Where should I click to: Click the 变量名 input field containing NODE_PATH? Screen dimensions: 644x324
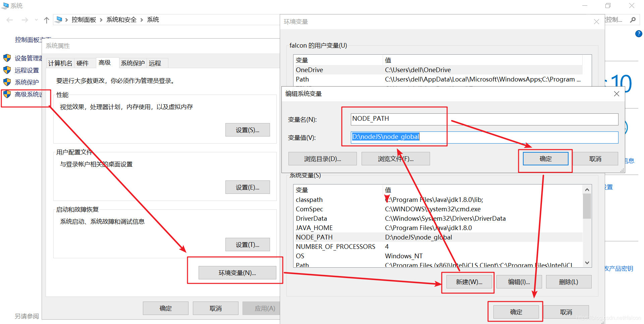tap(484, 119)
